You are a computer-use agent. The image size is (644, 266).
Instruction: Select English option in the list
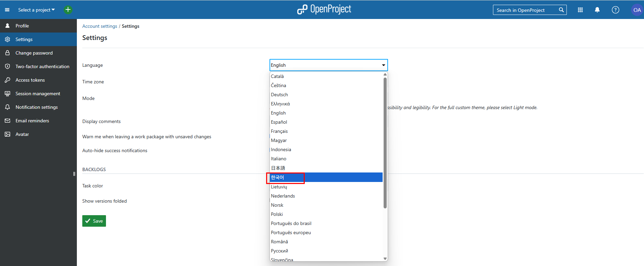326,113
